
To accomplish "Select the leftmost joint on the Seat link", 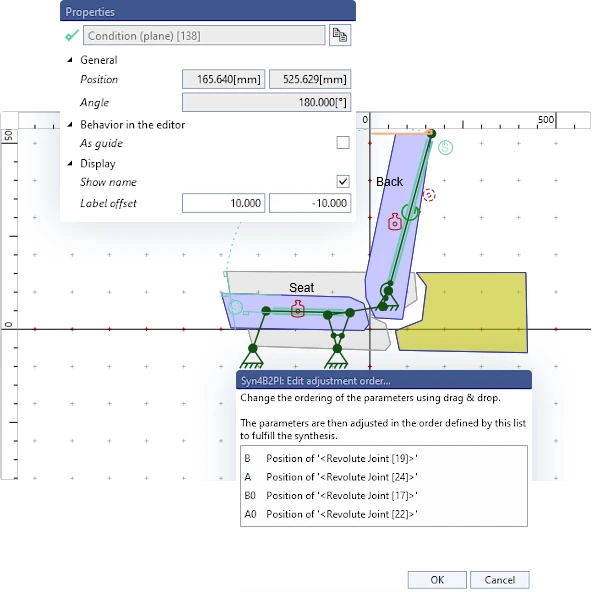I will point(266,311).
